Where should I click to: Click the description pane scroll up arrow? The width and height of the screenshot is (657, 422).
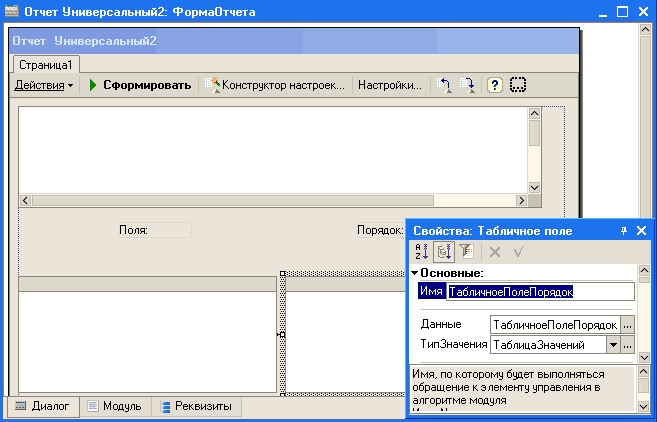(643, 371)
